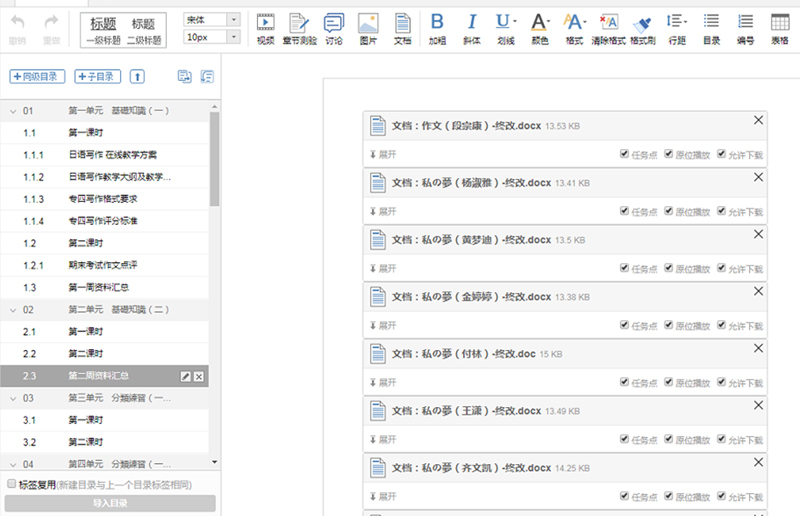The width and height of the screenshot is (800, 516).
Task: Insert an image using the 图片 icon
Action: tap(368, 28)
